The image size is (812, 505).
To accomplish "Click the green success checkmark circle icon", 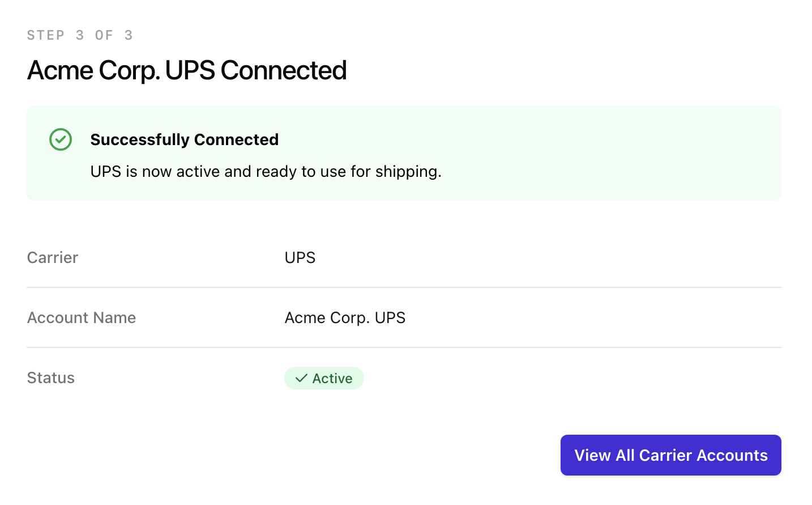I will tap(61, 139).
